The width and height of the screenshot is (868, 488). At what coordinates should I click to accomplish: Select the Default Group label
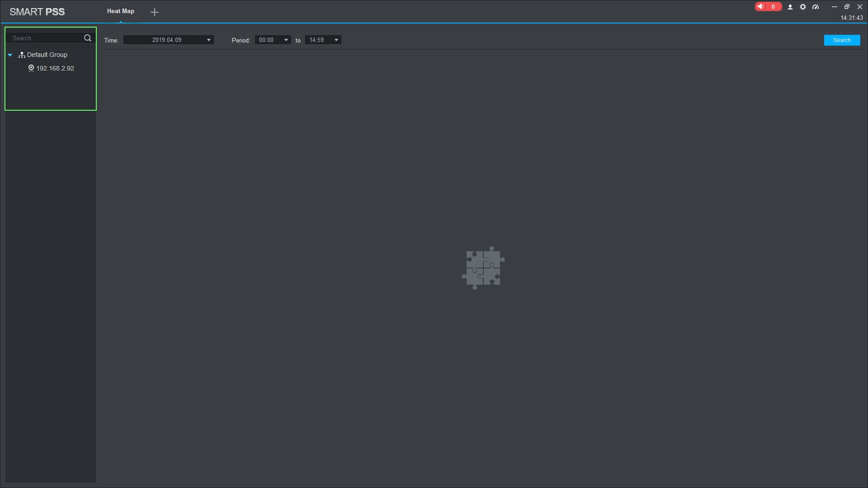[47, 55]
